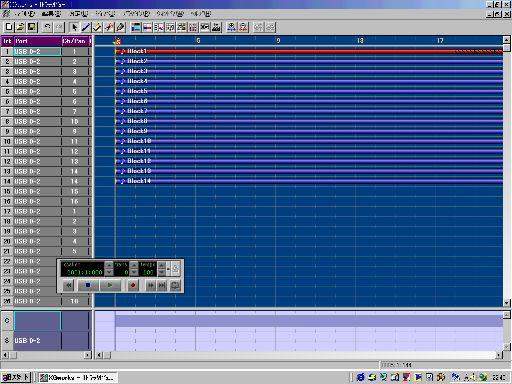Decrease the measure position with down arrow
Screen dimensions: 512x384
click(109, 272)
